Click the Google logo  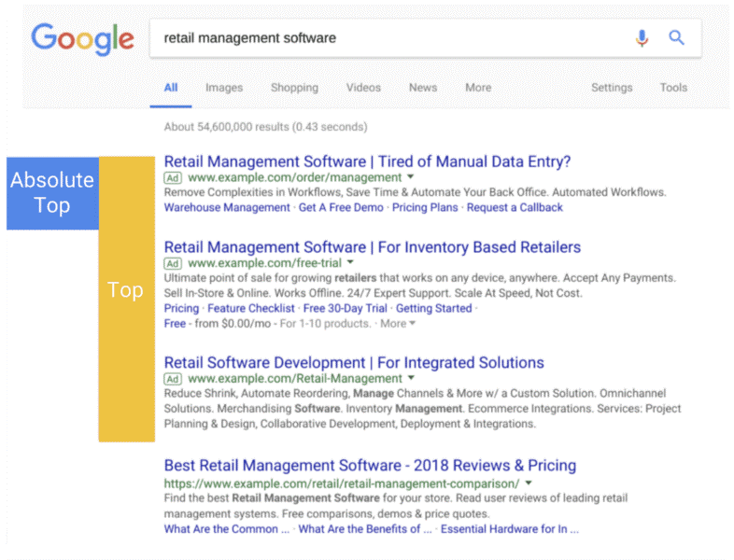[x=82, y=39]
